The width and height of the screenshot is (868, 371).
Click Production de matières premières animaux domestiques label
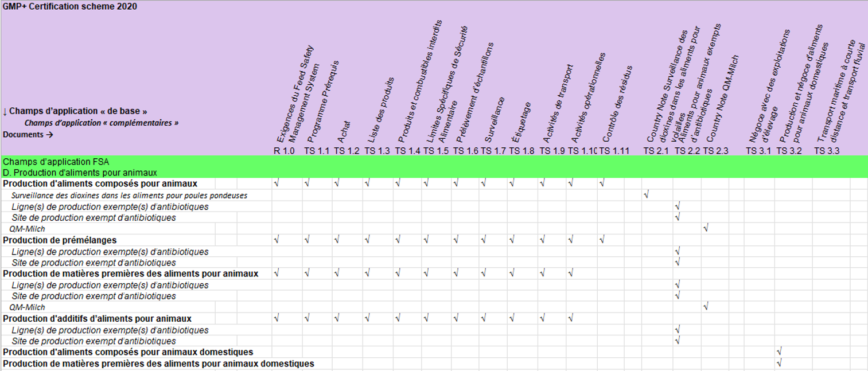pos(158,364)
